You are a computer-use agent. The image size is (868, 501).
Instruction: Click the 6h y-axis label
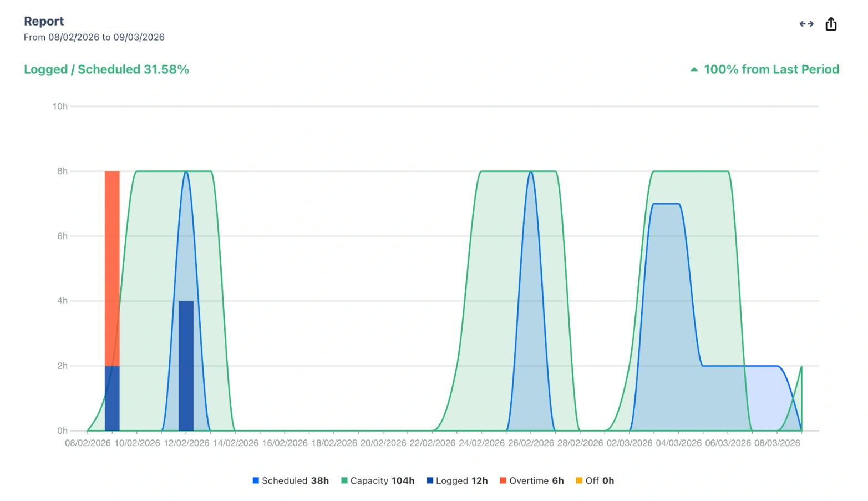pyautogui.click(x=62, y=236)
